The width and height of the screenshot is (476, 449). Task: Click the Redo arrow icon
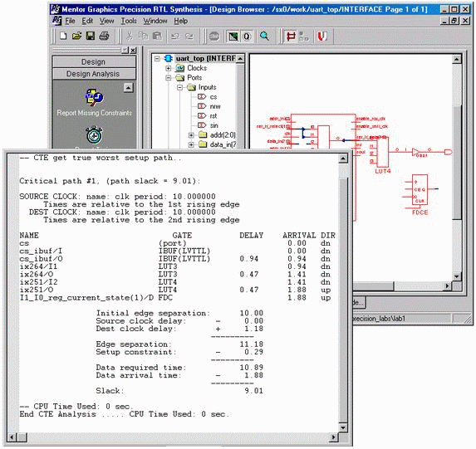point(189,36)
